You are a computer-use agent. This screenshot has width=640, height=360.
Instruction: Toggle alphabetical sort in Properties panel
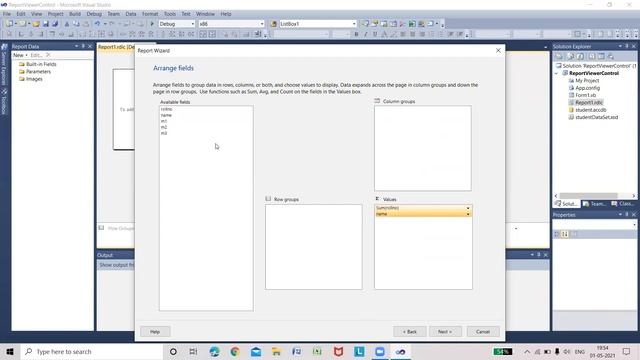565,234
